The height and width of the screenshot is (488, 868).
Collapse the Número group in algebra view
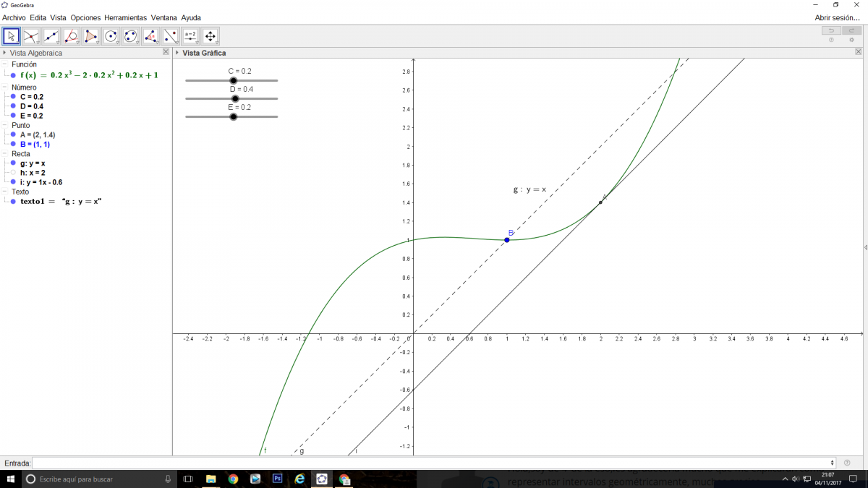coord(5,87)
